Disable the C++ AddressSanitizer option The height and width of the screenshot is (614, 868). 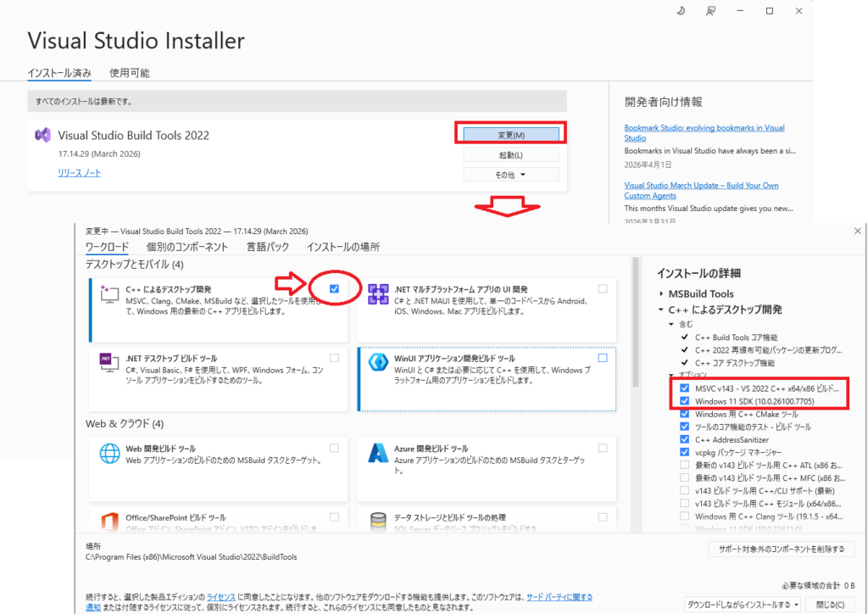[684, 439]
